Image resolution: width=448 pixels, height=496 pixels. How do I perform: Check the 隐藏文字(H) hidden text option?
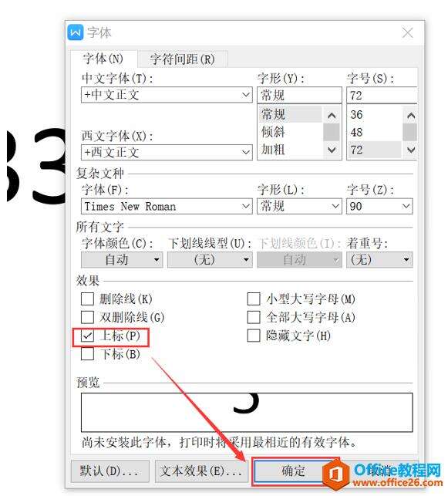(254, 336)
